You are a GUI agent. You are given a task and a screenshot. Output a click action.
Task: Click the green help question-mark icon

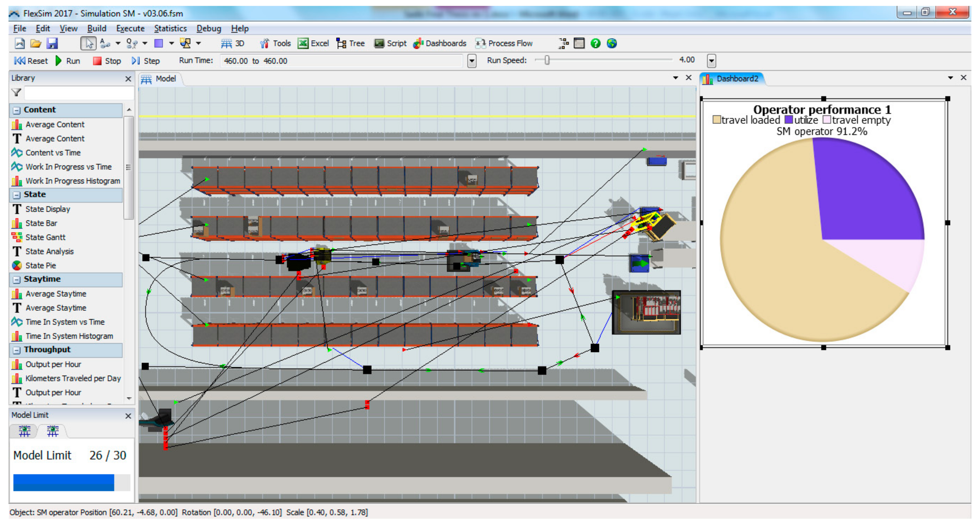point(596,43)
